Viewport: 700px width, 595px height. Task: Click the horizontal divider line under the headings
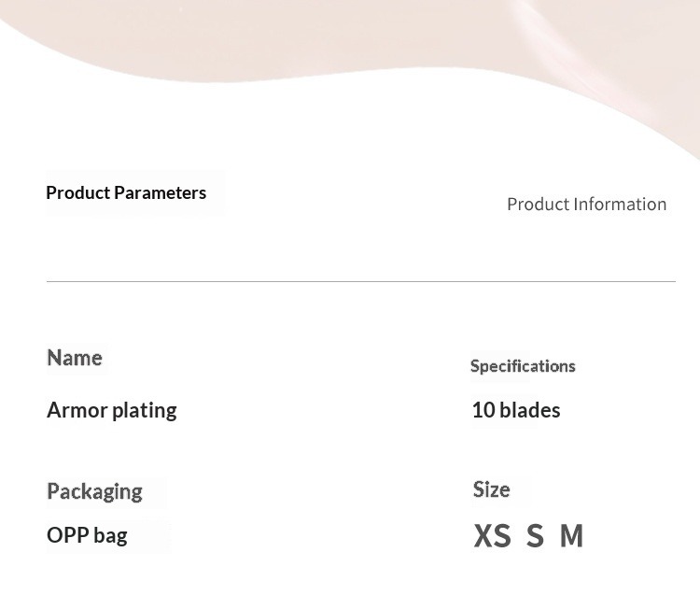[x=360, y=281]
